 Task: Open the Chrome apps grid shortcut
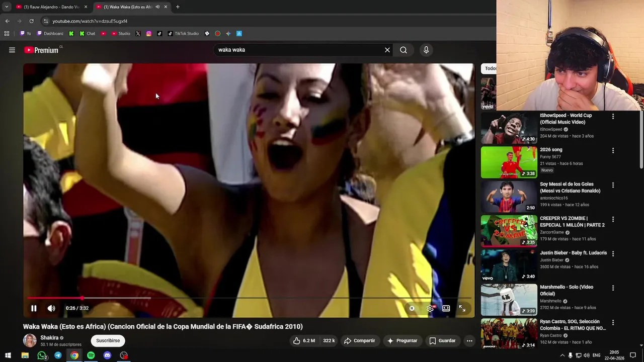[7, 34]
